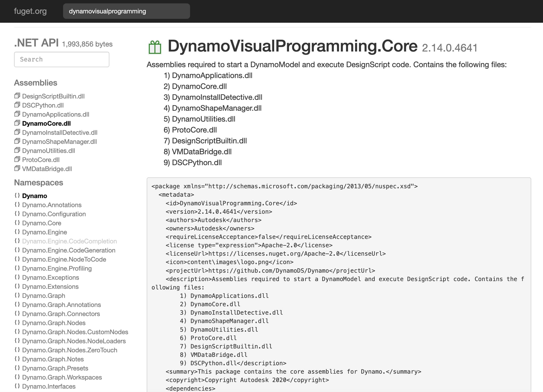Open the Dynamo.Configuration namespace
Screen dimensions: 543x392
(54, 214)
